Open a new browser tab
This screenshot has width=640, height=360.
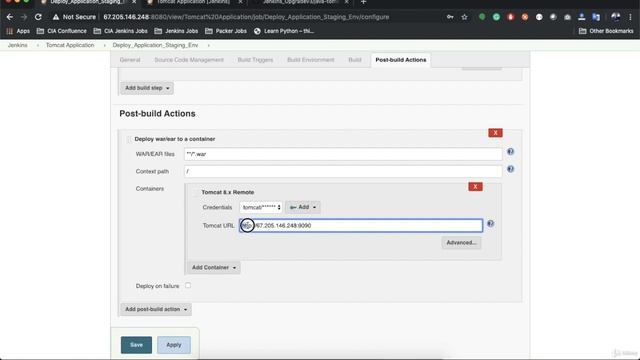tap(363, 2)
